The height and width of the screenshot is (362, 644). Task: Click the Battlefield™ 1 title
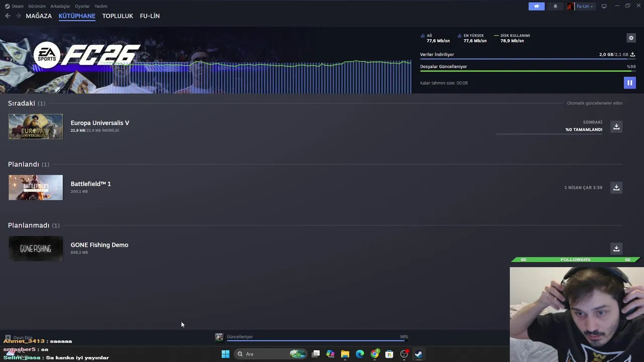pos(91,184)
